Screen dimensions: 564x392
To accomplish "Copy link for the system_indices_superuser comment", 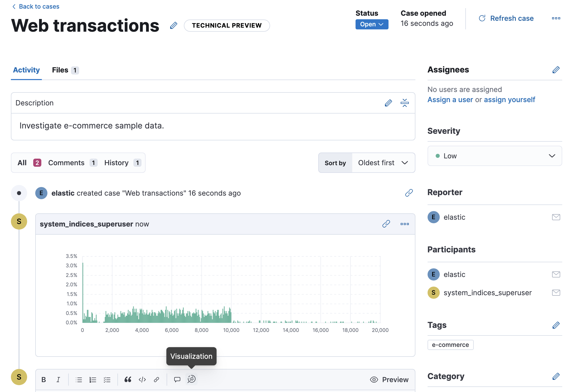I will click(386, 224).
